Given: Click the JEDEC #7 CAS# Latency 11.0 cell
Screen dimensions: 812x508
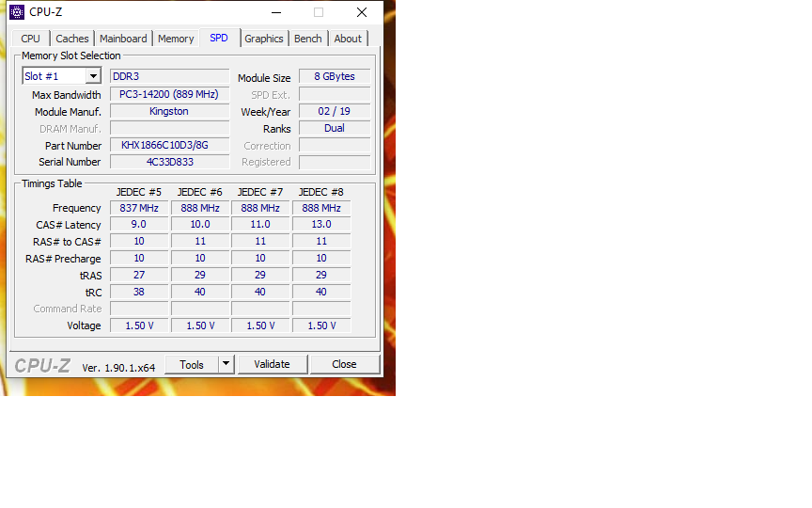Looking at the screenshot, I should pyautogui.click(x=260, y=225).
